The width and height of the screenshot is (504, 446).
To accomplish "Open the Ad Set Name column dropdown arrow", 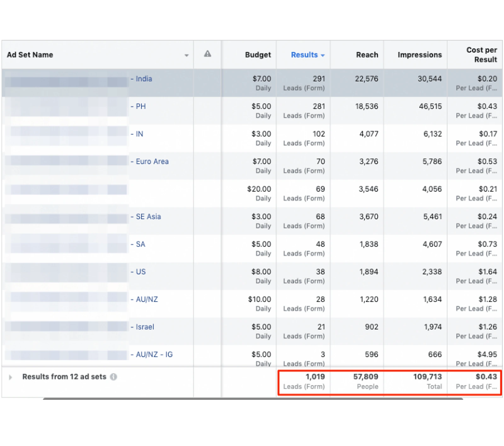I will (186, 55).
